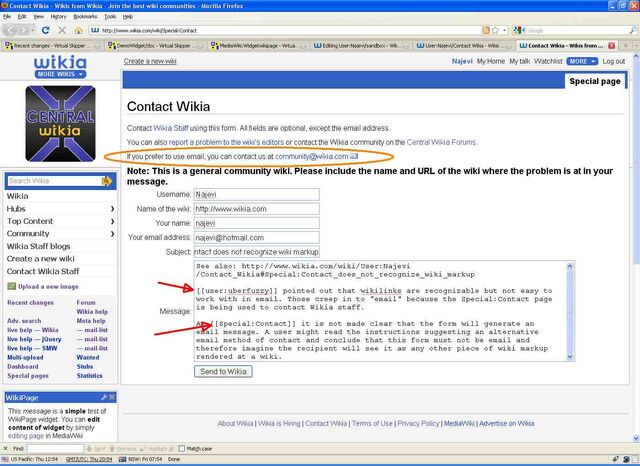Click the wikia logo at top left
Viewport: 640px width, 466px height.
60,62
